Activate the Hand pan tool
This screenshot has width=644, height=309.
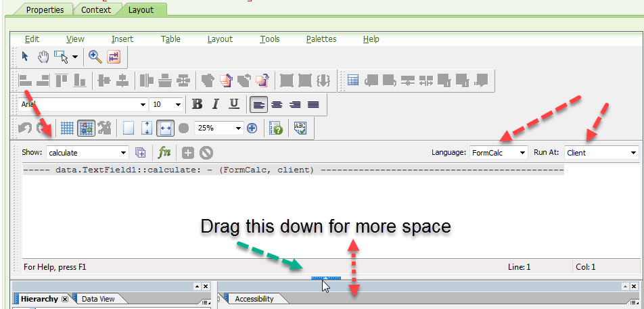[43, 57]
